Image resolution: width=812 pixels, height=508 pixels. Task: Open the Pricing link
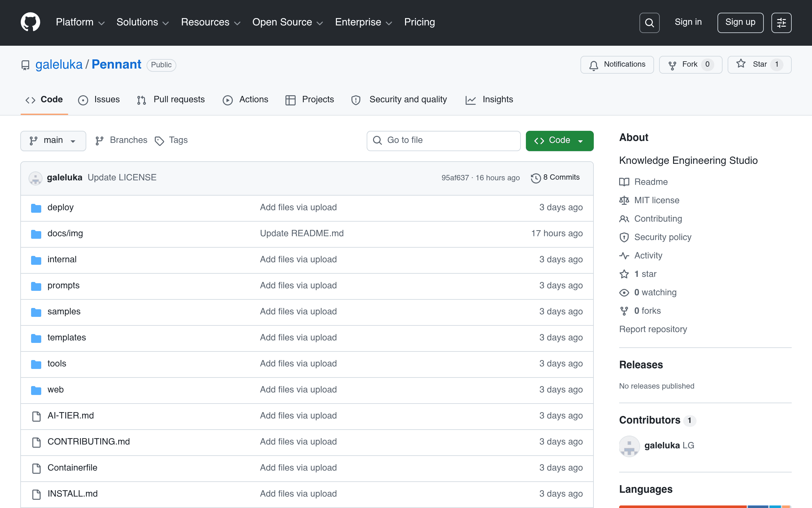pyautogui.click(x=419, y=22)
